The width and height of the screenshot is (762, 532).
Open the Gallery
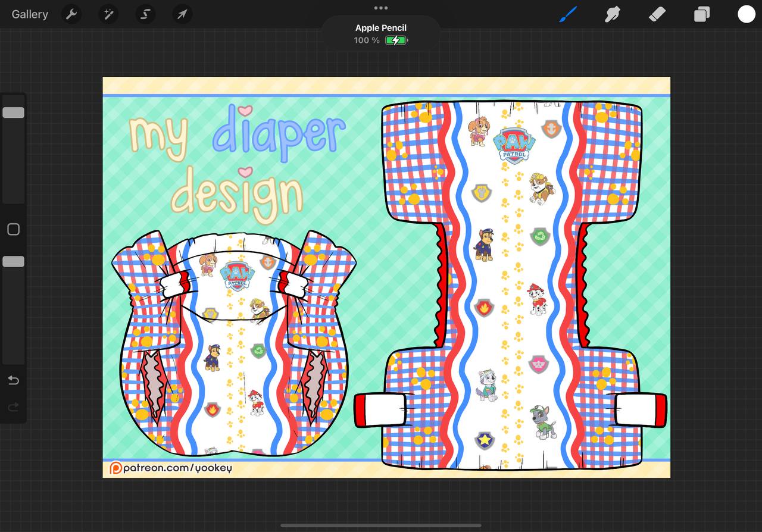(30, 14)
